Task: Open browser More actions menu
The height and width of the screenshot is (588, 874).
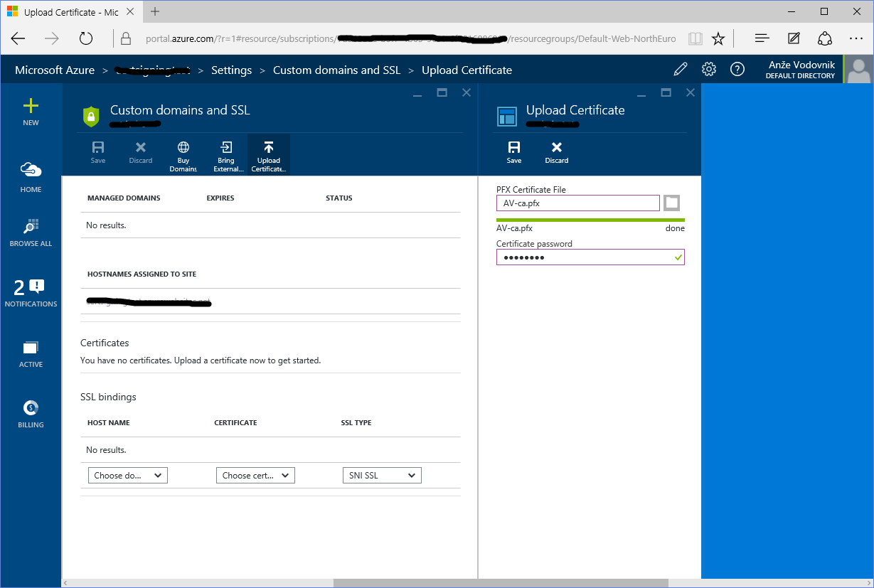Action: point(856,38)
